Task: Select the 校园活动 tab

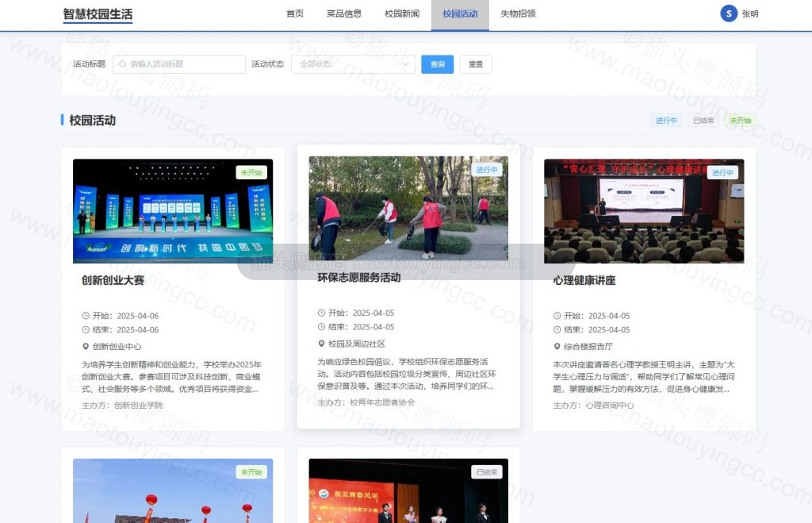Action: coord(460,14)
